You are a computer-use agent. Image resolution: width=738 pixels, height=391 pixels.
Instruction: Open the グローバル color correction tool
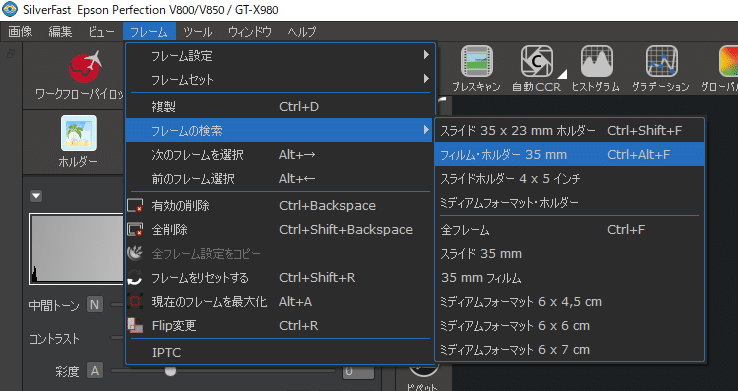(729, 61)
